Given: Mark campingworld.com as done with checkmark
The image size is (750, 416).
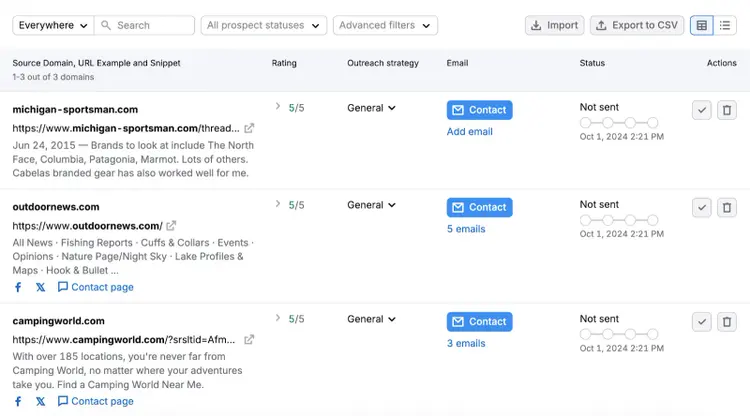Looking at the screenshot, I should [x=702, y=322].
